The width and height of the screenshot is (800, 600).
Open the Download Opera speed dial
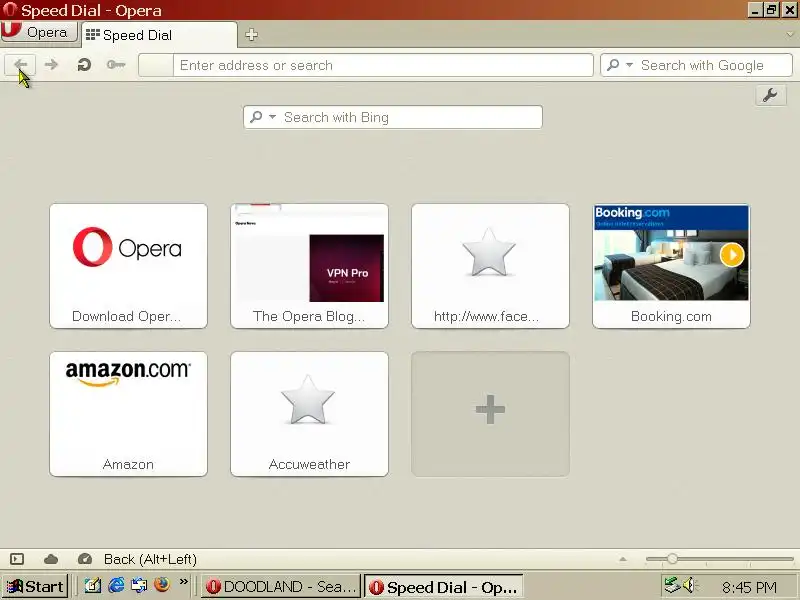(x=129, y=266)
